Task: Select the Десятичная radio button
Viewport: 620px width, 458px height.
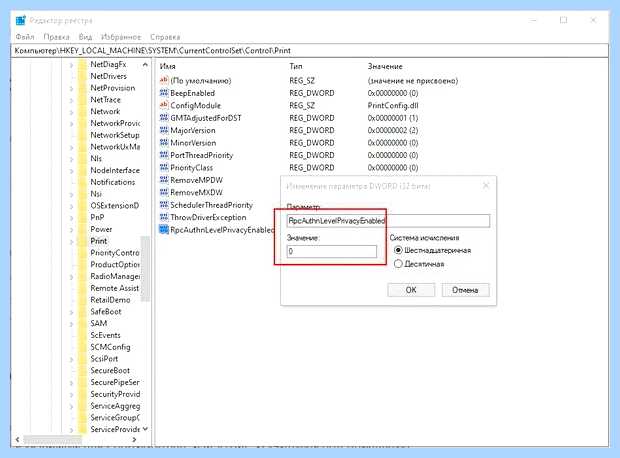Action: 398,264
